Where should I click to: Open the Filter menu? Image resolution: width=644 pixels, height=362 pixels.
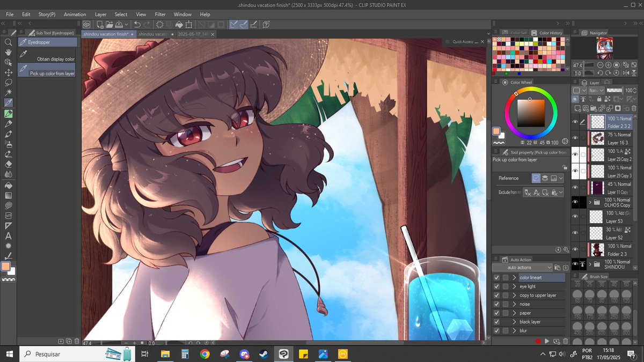click(160, 14)
